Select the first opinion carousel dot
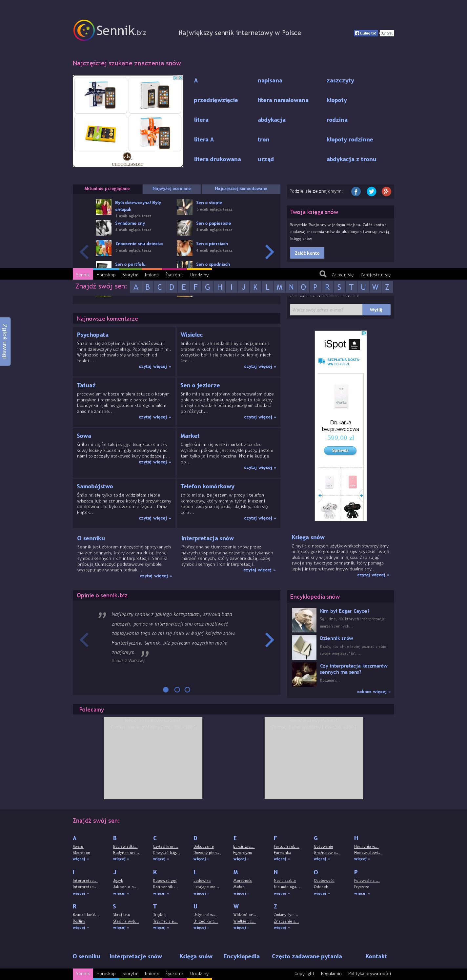Viewport: 467px width, 980px height. point(166,689)
